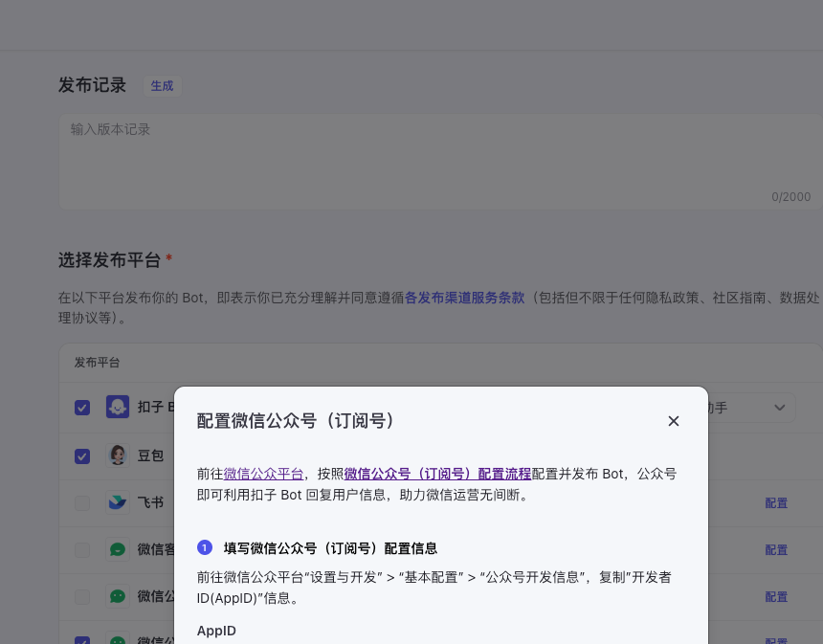The width and height of the screenshot is (823, 644).
Task: Click the 选择发布平台 heading
Action: click(109, 260)
